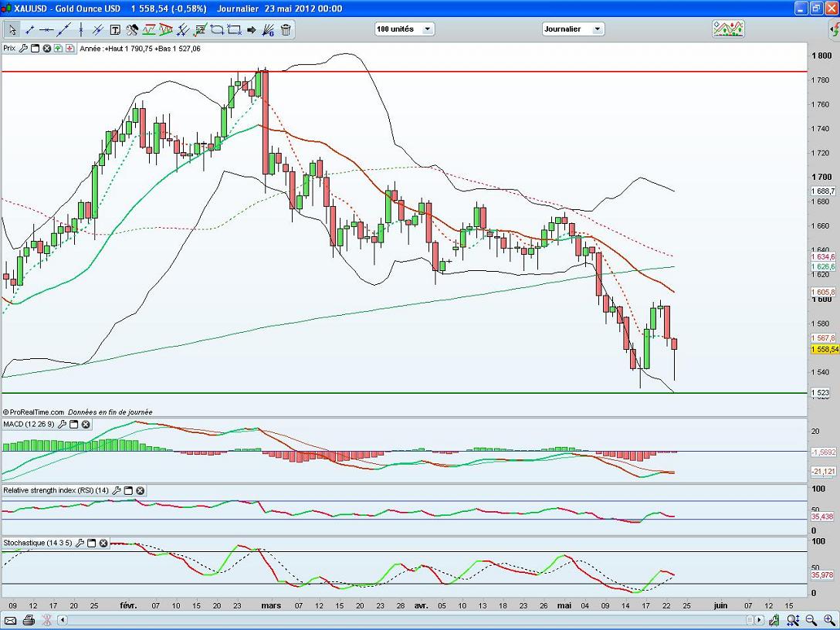
Task: Maximize the RSI indicator panel
Action: point(129,490)
